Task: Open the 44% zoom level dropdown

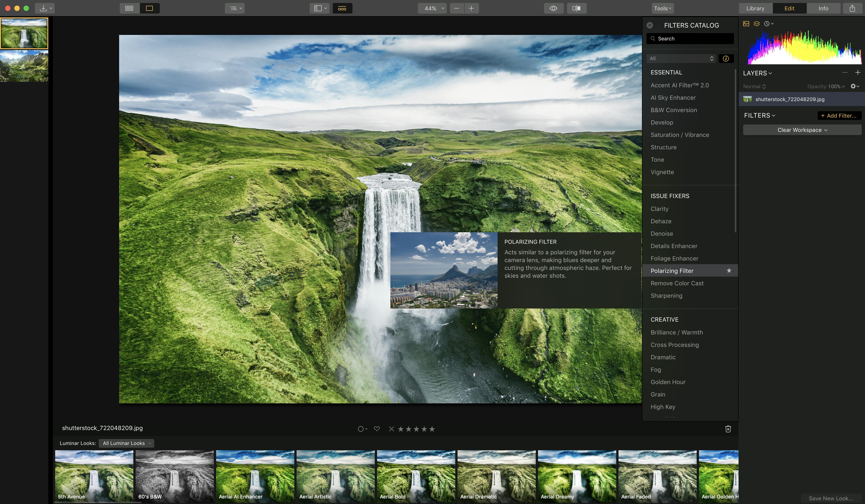Action: coord(432,8)
